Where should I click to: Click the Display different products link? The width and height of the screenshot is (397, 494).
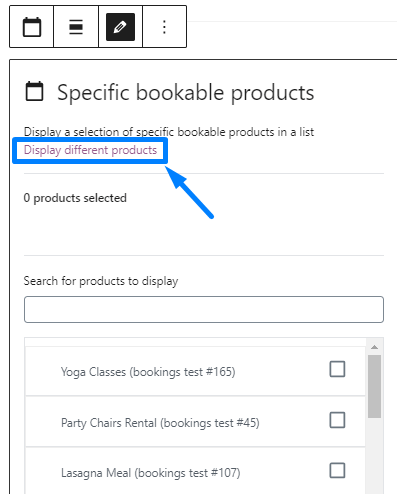click(90, 150)
